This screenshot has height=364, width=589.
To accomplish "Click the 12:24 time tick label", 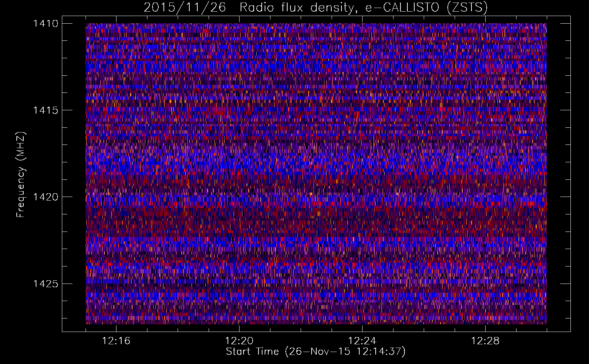I will tap(362, 341).
